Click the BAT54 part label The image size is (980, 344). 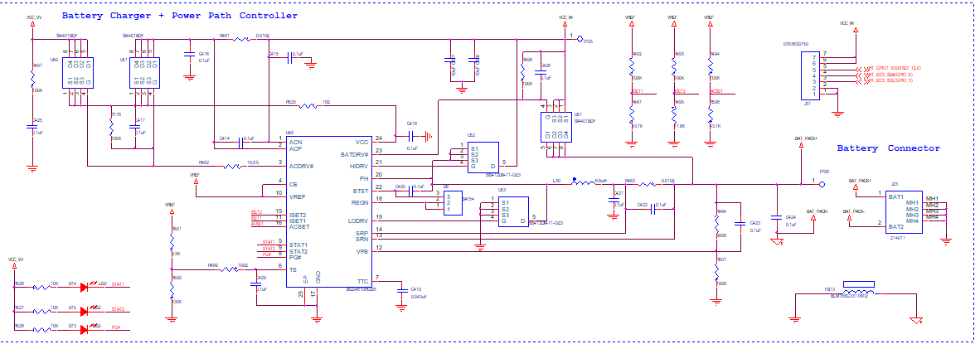click(x=468, y=198)
